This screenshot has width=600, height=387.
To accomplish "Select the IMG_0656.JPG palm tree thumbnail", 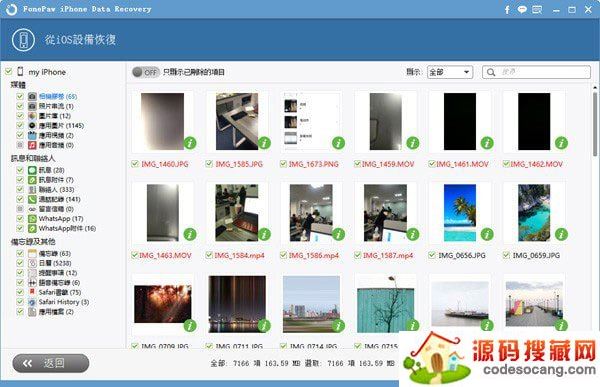I will [x=460, y=212].
